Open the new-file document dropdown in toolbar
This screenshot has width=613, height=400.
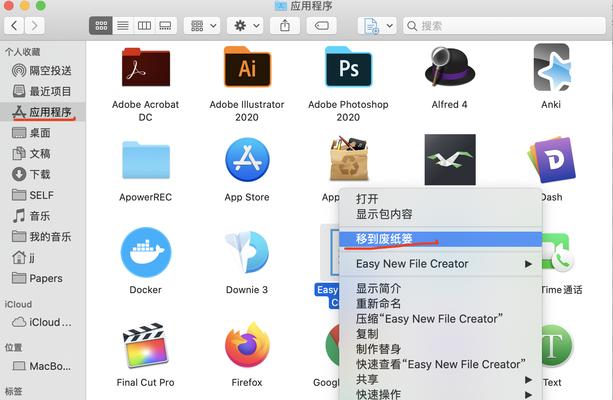377,26
